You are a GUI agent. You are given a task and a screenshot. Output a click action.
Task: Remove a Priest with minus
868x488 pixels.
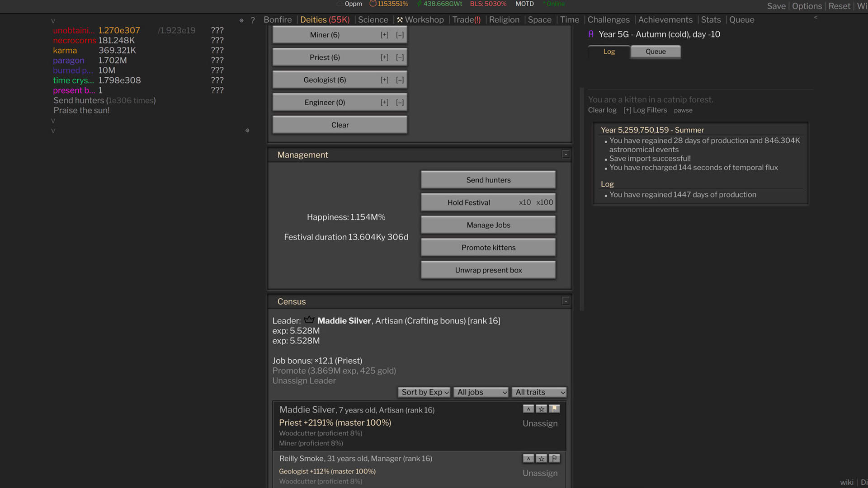[400, 57]
